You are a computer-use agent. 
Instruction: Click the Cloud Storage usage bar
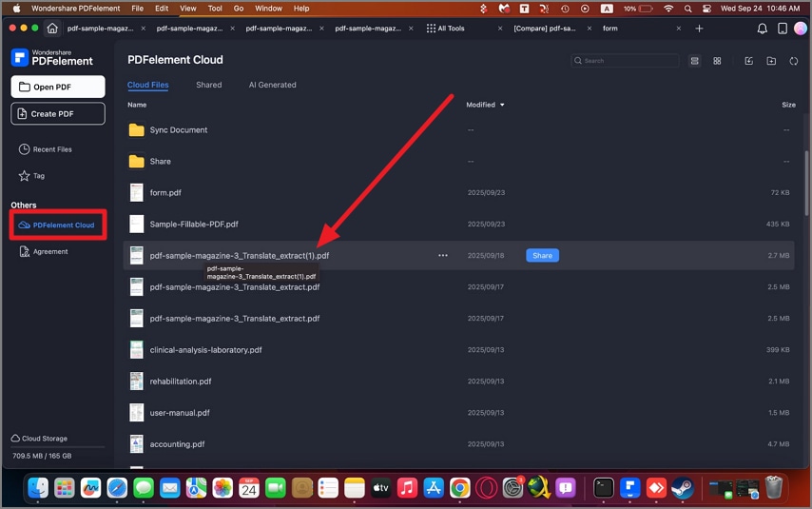58,446
